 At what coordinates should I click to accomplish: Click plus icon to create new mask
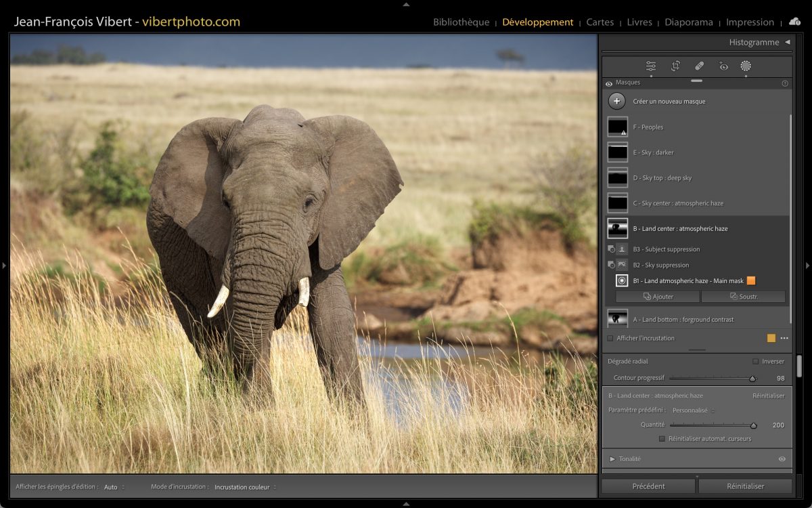tap(616, 102)
